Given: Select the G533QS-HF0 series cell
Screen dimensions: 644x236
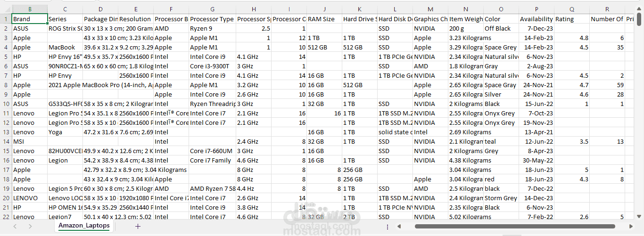Looking at the screenshot, I should pos(65,104).
